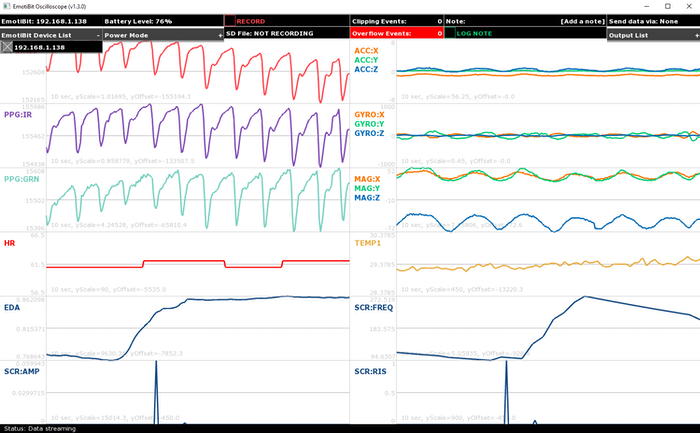Select the GYRO:Z legend label

tap(369, 133)
